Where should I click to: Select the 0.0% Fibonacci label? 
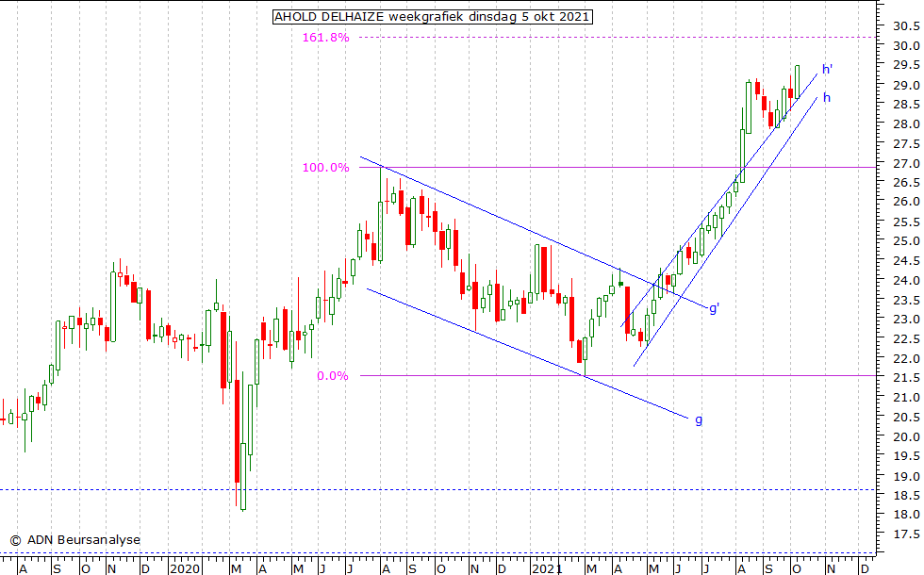pos(333,376)
